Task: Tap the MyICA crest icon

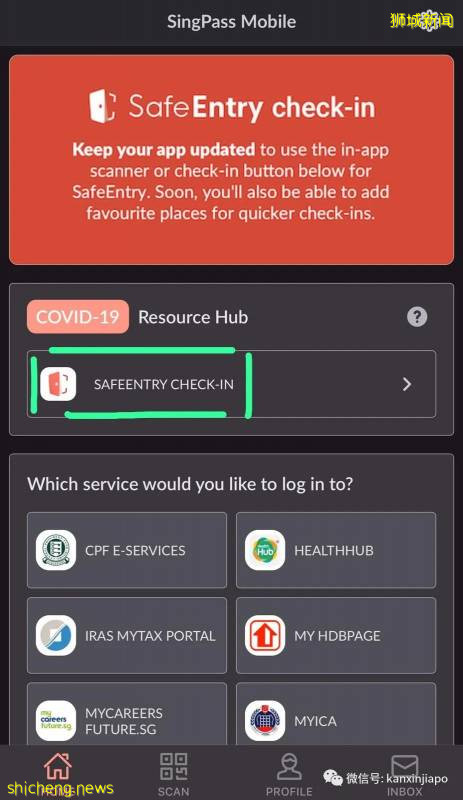Action: [x=265, y=721]
